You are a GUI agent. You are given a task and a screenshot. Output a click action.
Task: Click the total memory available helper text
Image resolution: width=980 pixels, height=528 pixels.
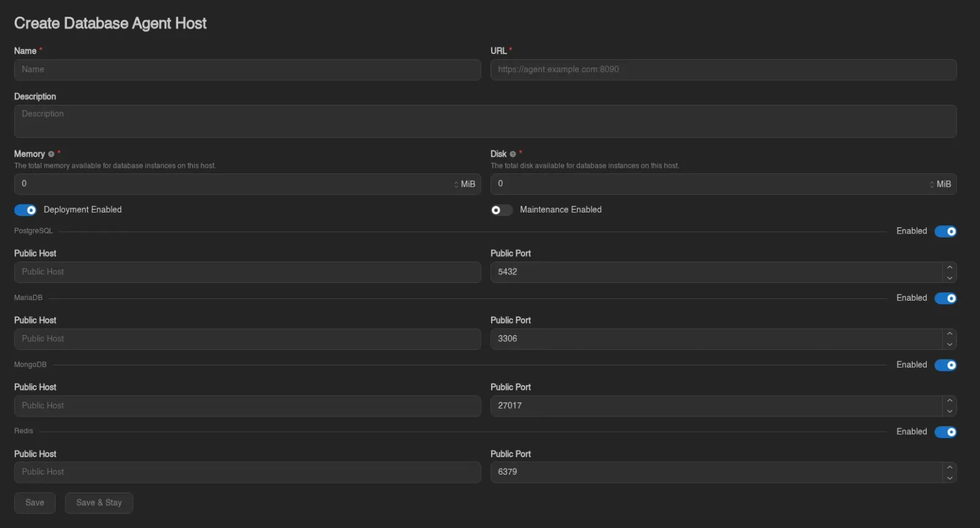coord(115,166)
